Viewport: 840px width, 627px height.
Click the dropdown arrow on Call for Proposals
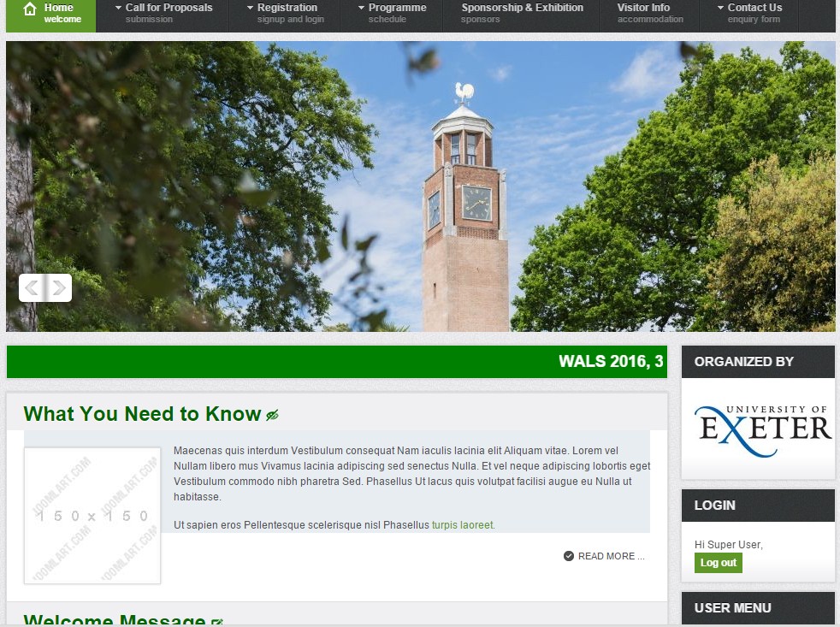click(x=120, y=7)
